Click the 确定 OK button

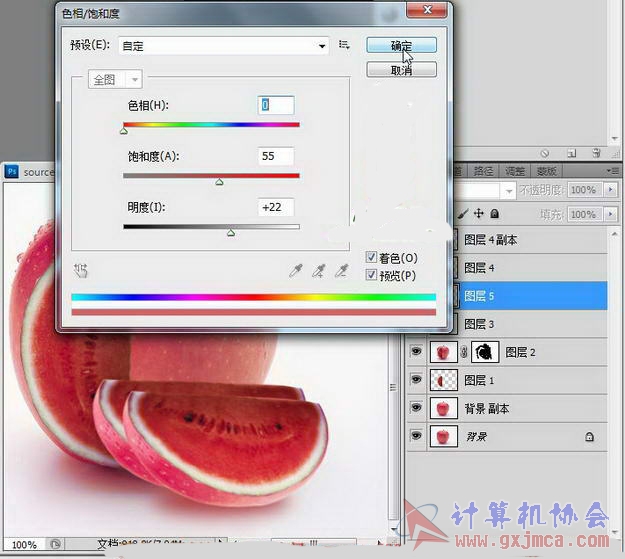click(400, 46)
